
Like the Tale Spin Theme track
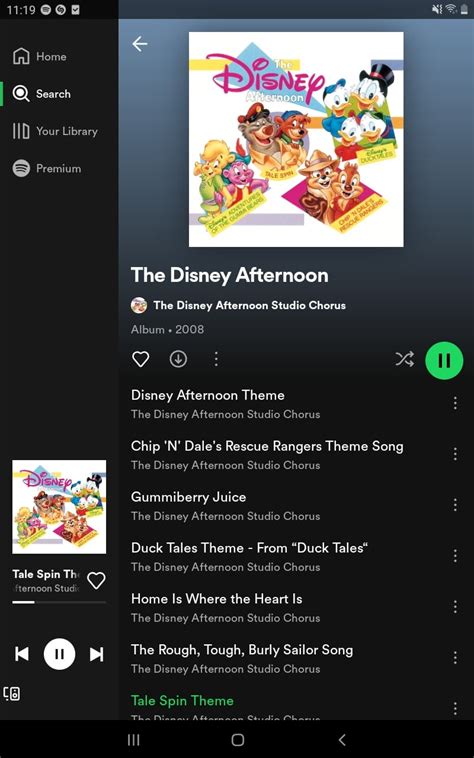pos(96,580)
